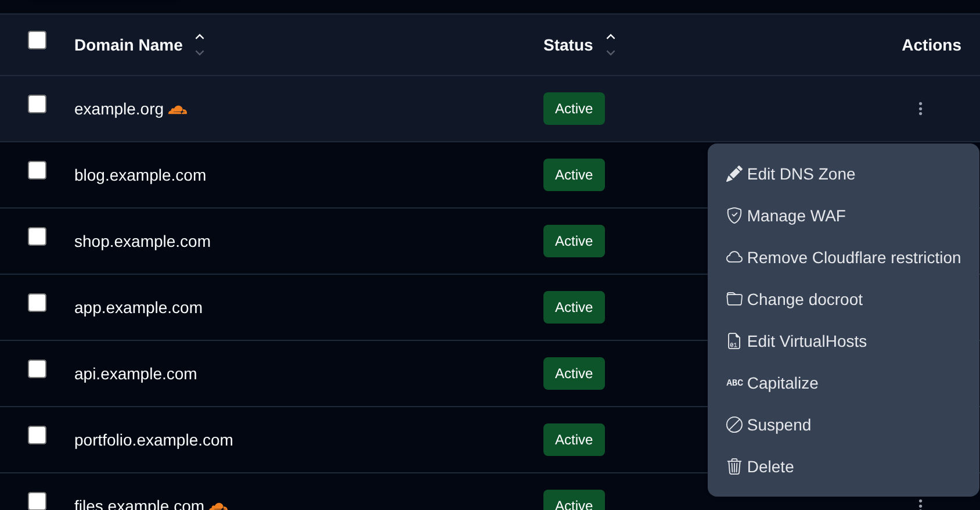Open blog.example.com domain
Image resolution: width=980 pixels, height=510 pixels.
click(x=140, y=175)
